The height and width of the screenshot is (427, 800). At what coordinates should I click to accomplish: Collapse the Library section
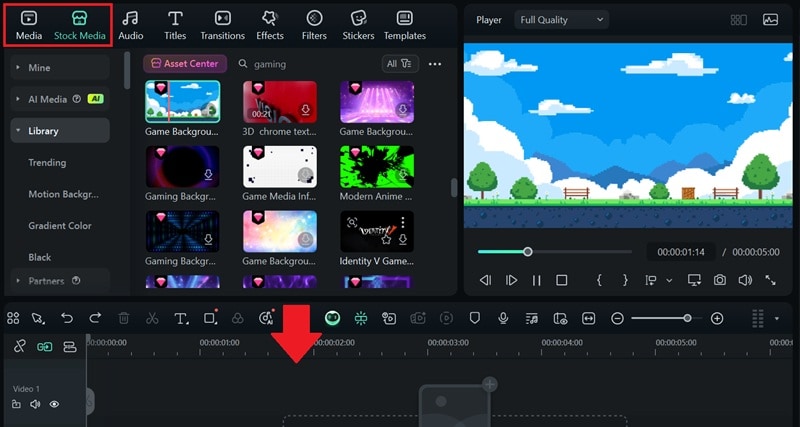point(60,131)
